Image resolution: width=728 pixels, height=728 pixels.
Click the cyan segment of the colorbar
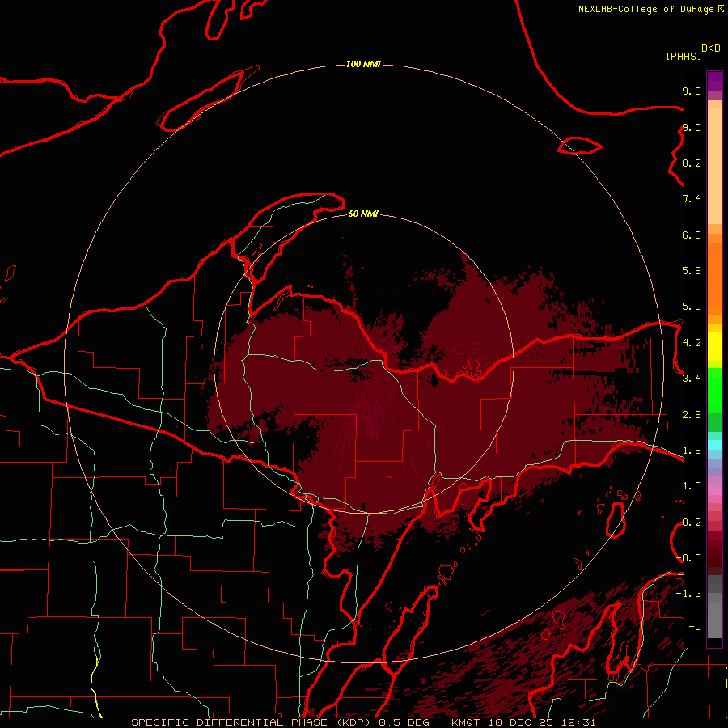(x=714, y=445)
